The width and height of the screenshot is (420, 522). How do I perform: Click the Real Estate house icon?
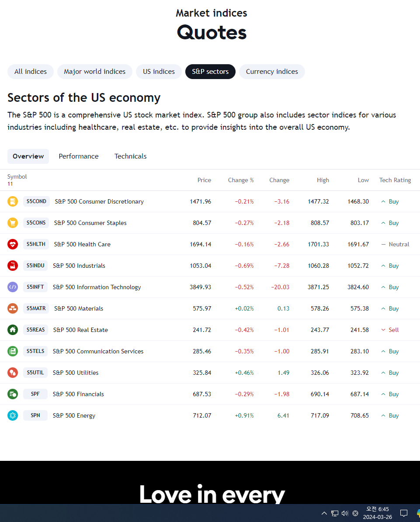click(x=13, y=329)
